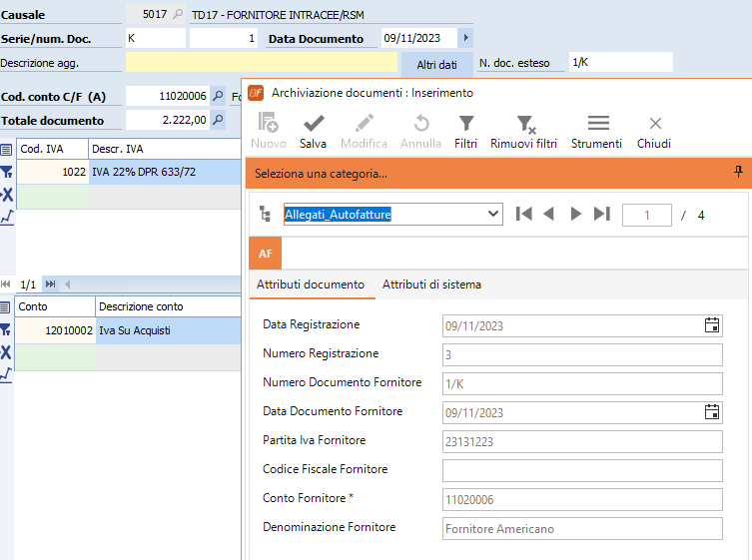This screenshot has height=560, width=752.
Task: Click the Conto grid filter funnel icon
Action: [5, 329]
